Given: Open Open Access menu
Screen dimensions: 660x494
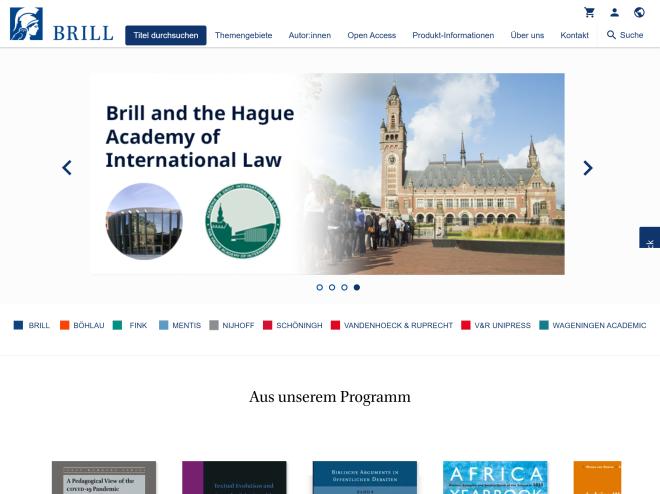Looking at the screenshot, I should point(372,35).
